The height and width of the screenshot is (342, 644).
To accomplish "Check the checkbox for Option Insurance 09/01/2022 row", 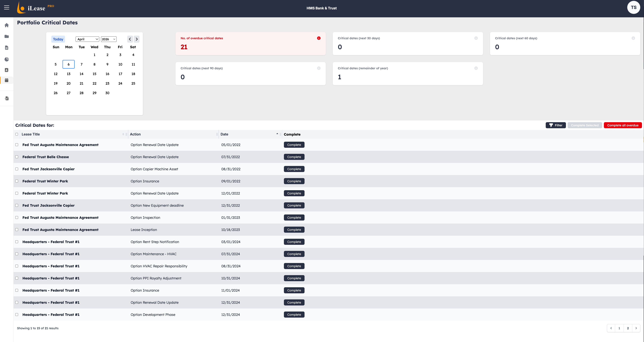I will (x=16, y=181).
